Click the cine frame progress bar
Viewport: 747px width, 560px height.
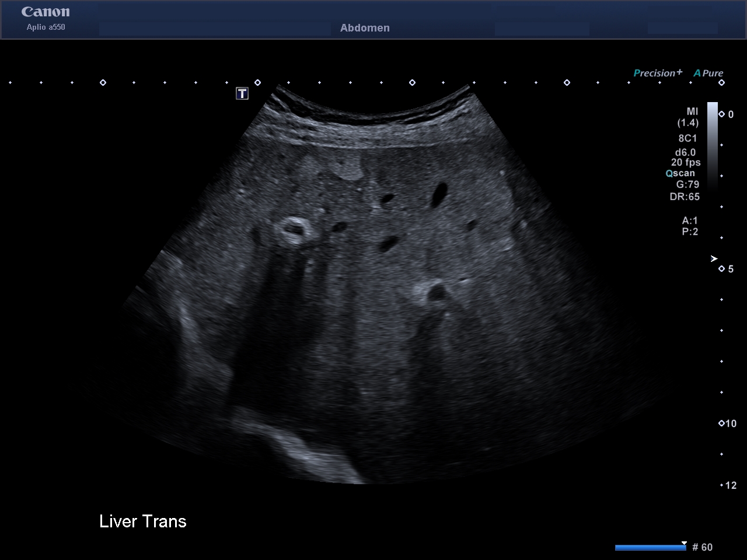(651, 547)
